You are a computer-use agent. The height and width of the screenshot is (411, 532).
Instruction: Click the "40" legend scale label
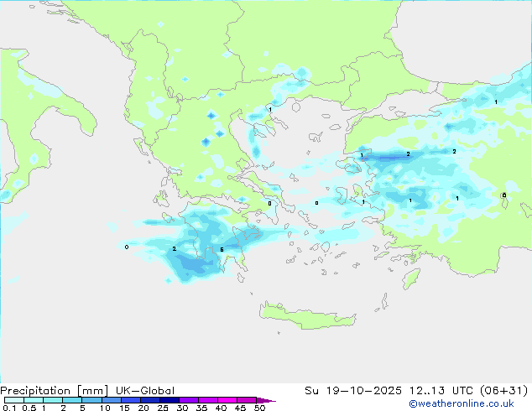[221, 408]
